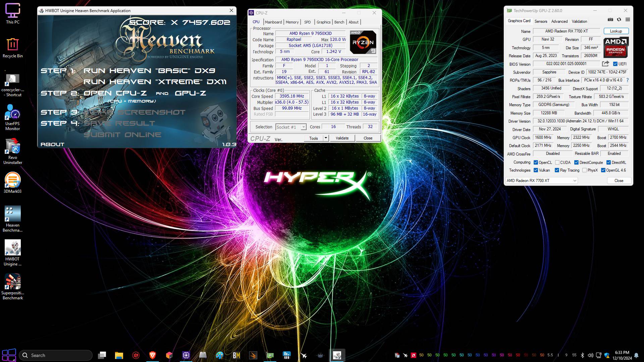The height and width of the screenshot is (362, 644).
Task: Toggle Ray Tracing checkbox in GPU-Z
Action: (x=557, y=170)
